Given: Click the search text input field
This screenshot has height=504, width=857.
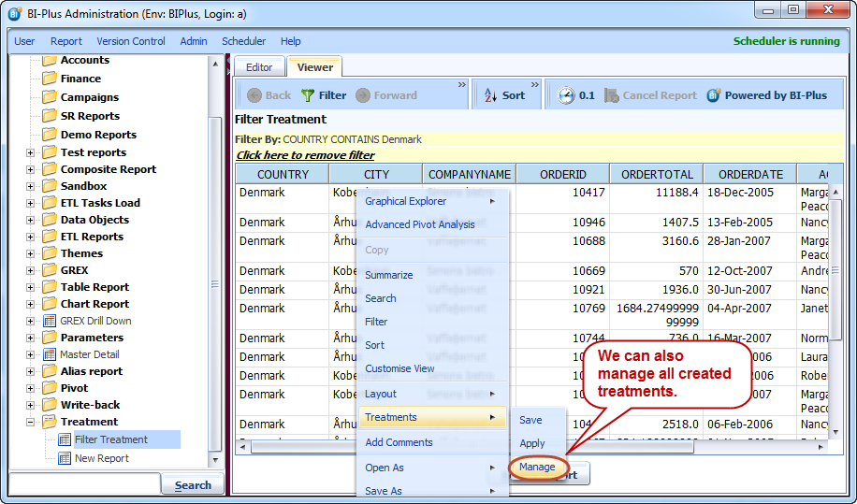Looking at the screenshot, I should 84,485.
